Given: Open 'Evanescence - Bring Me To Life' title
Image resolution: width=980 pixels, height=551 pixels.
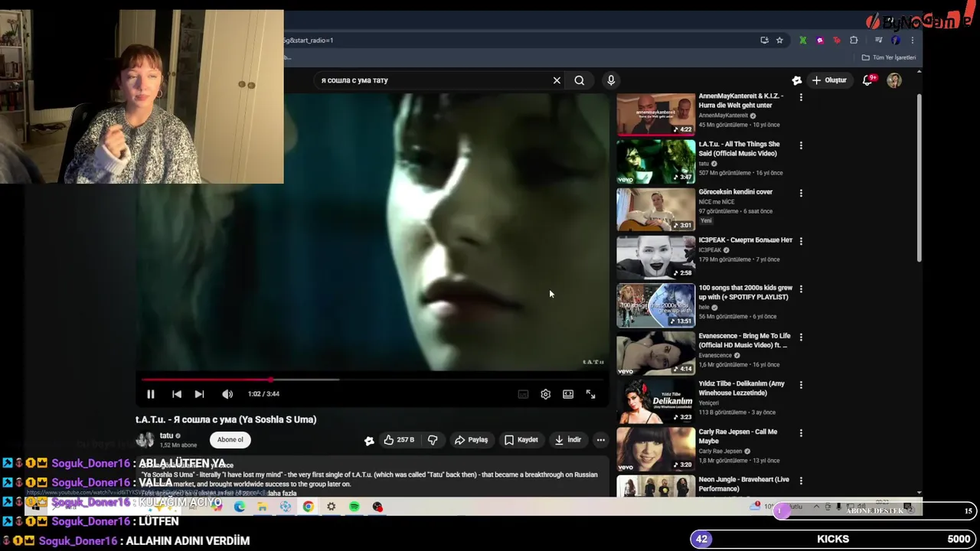Looking at the screenshot, I should [744, 341].
